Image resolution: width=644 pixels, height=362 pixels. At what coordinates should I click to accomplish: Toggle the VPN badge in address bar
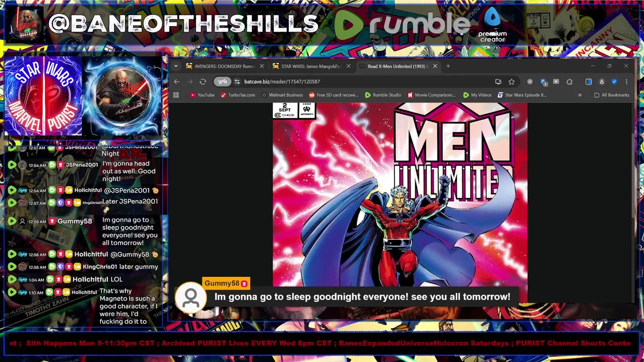point(222,81)
